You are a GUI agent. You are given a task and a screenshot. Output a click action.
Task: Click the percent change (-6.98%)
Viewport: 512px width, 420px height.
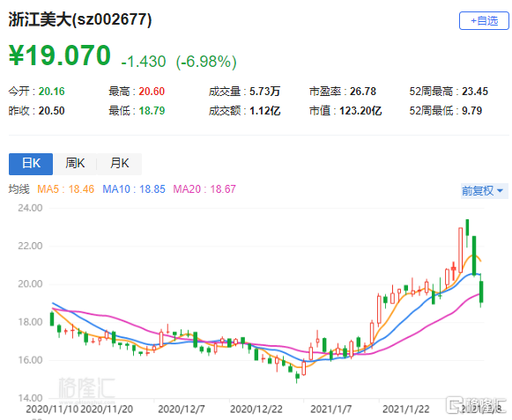pyautogui.click(x=206, y=62)
